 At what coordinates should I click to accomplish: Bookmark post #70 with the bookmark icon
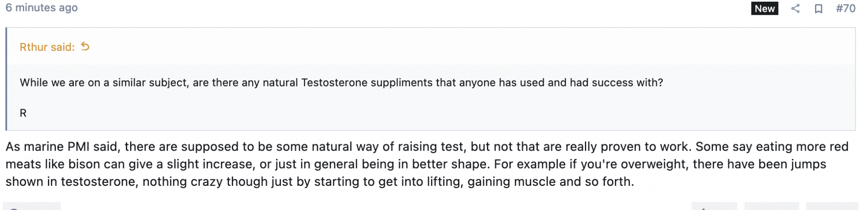[818, 8]
